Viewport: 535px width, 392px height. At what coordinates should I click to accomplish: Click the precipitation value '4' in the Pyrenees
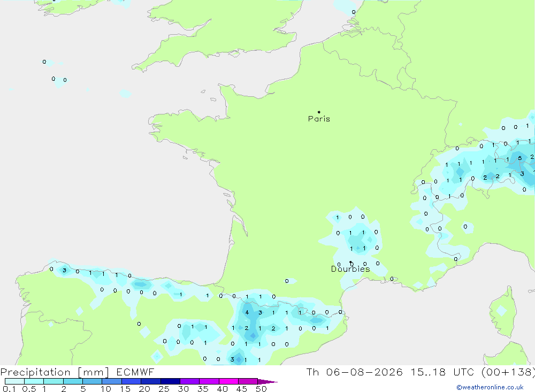(x=247, y=312)
